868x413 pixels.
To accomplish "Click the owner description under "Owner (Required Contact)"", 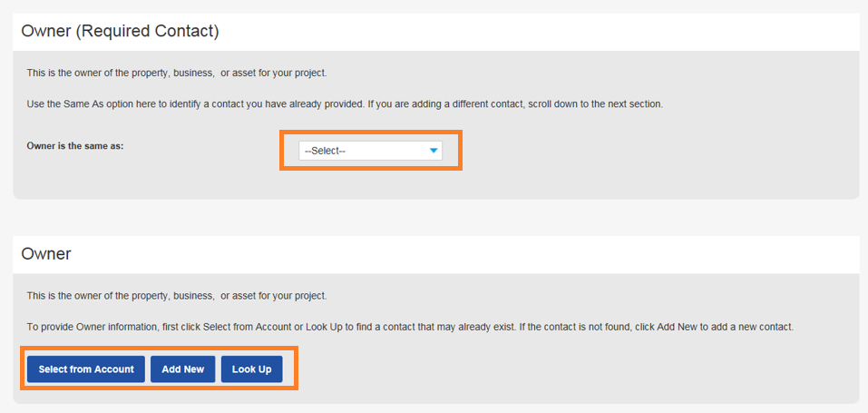I will click(x=177, y=73).
